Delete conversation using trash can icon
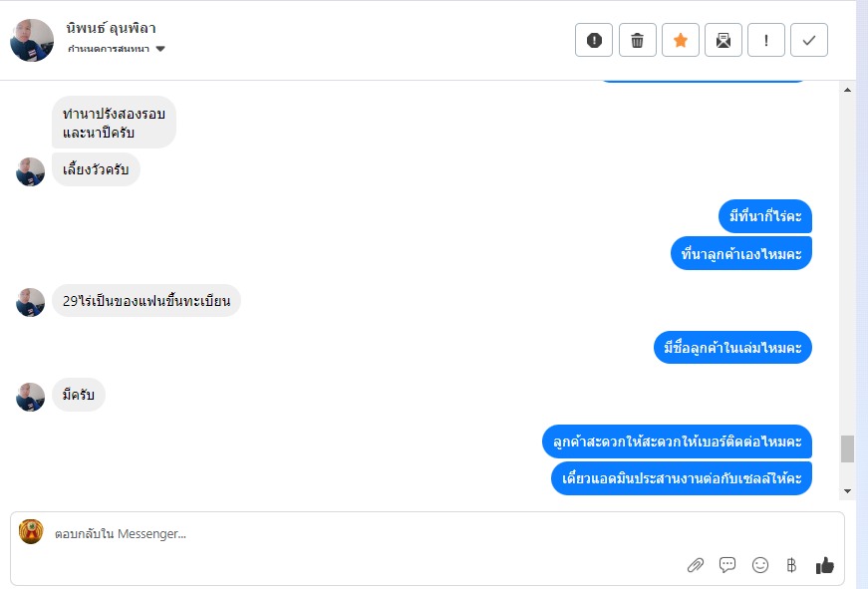Image resolution: width=868 pixels, height=589 pixels. click(637, 40)
